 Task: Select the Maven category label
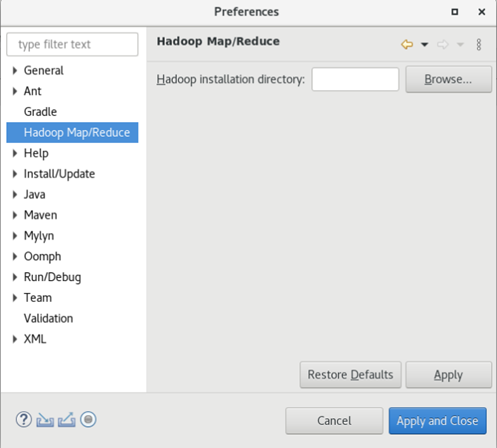point(40,215)
